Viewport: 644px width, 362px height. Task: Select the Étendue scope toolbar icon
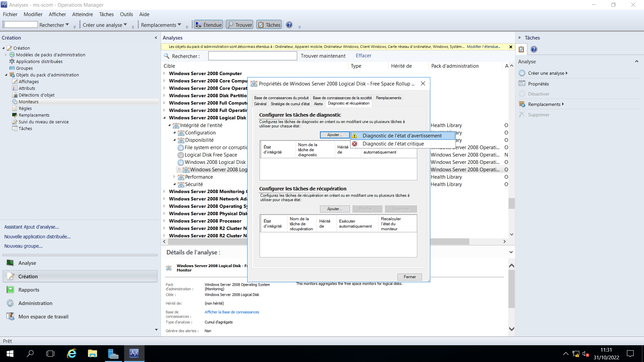click(208, 24)
